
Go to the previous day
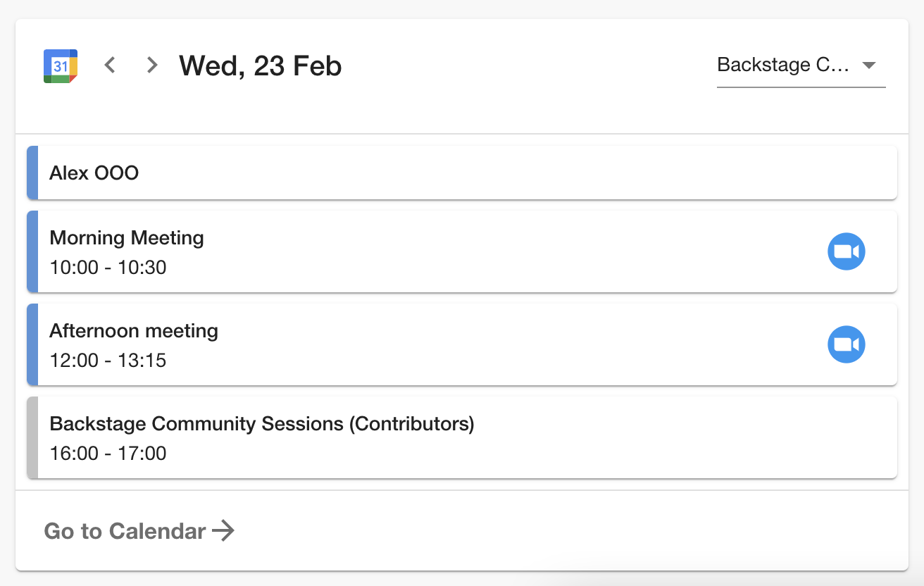coord(110,66)
